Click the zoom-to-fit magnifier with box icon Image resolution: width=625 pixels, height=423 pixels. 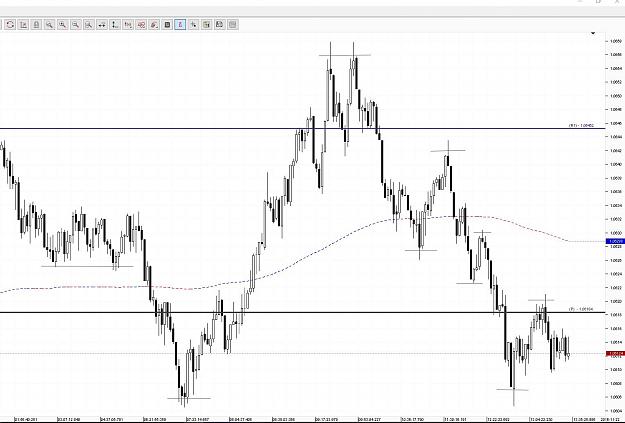pyautogui.click(x=89, y=25)
